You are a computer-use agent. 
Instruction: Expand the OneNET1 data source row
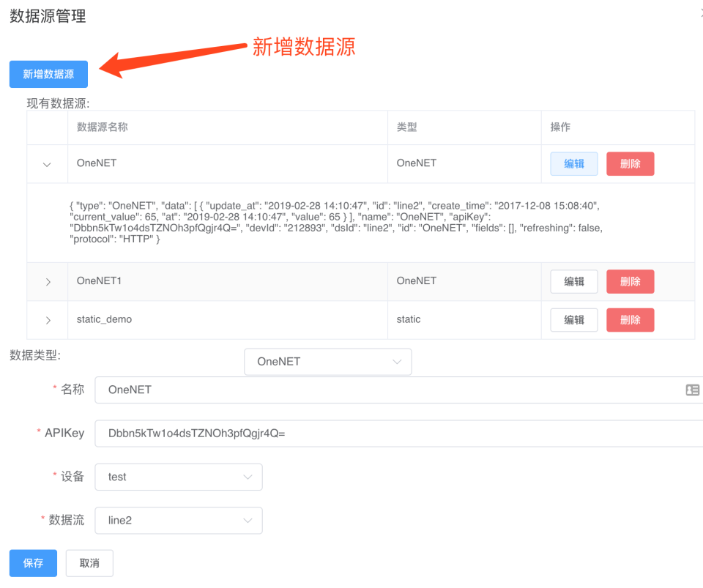(48, 282)
